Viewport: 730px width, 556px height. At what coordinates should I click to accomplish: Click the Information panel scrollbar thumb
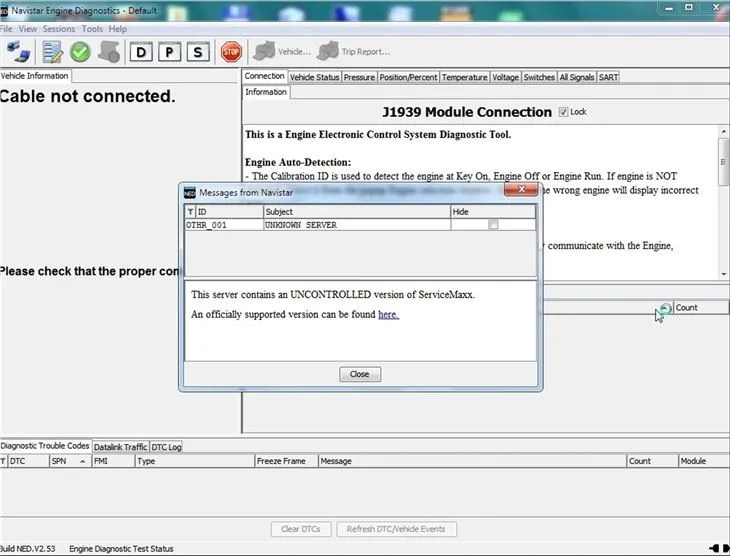[x=724, y=162]
